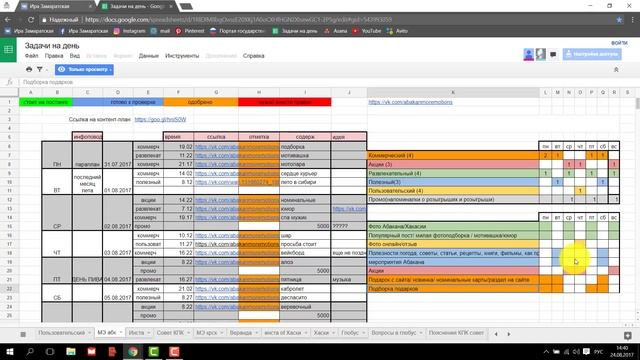The image size is (640, 360).
Task: Open the Pinterest bookmark
Action: (x=190, y=31)
